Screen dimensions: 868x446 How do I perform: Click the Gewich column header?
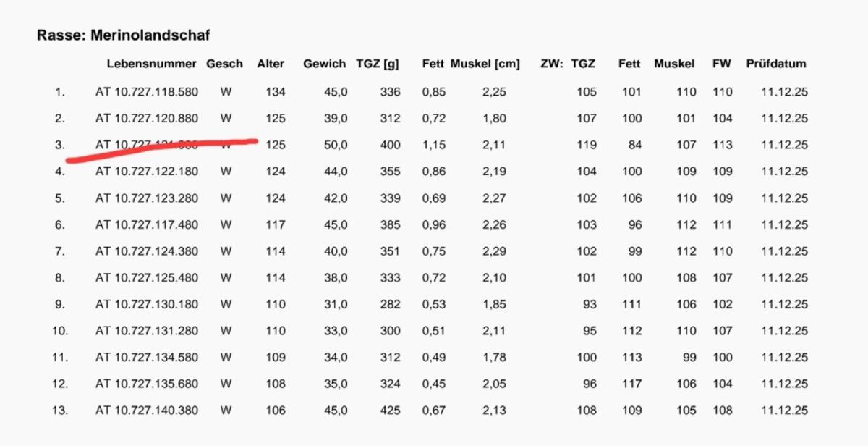[x=324, y=64]
